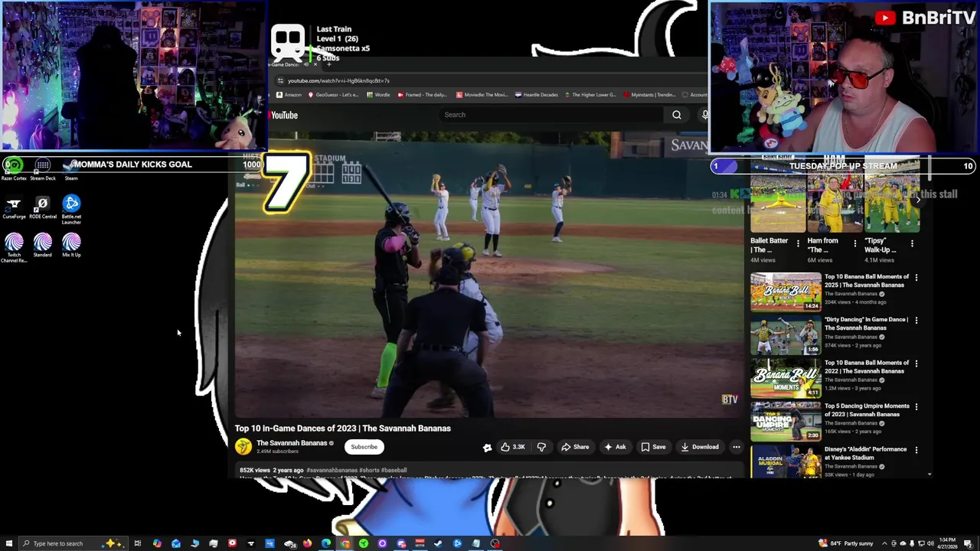
Task: Click the #savannahbananas hashtag
Action: (332, 470)
